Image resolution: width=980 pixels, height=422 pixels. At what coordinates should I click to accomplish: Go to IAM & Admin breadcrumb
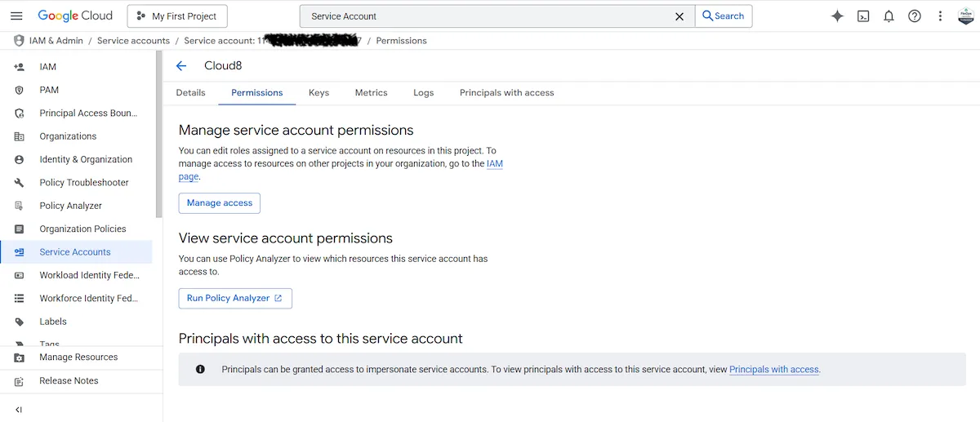(x=56, y=40)
